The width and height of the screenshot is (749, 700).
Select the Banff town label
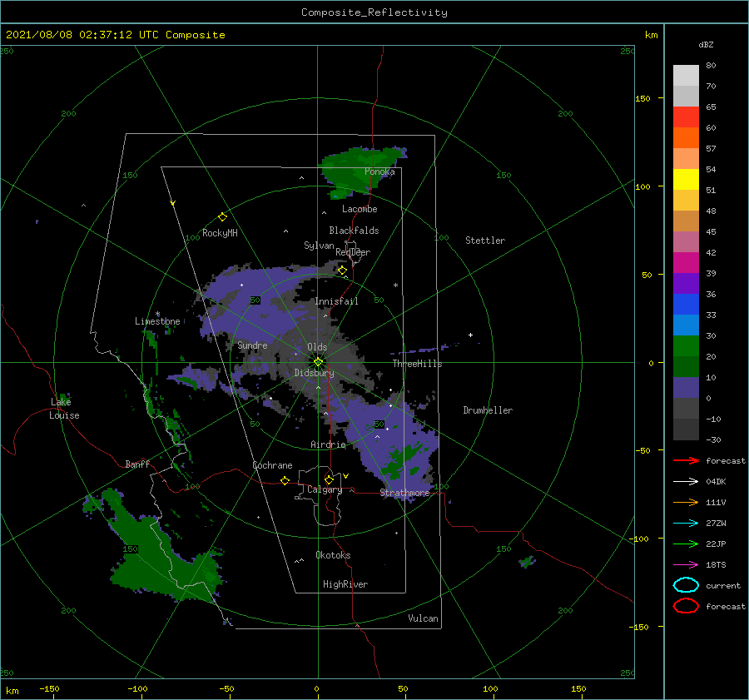(137, 464)
